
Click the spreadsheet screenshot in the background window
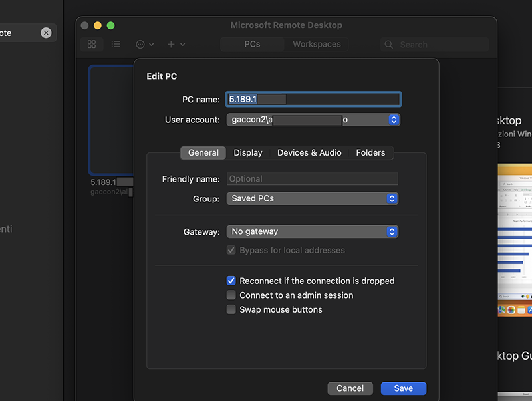point(515,240)
